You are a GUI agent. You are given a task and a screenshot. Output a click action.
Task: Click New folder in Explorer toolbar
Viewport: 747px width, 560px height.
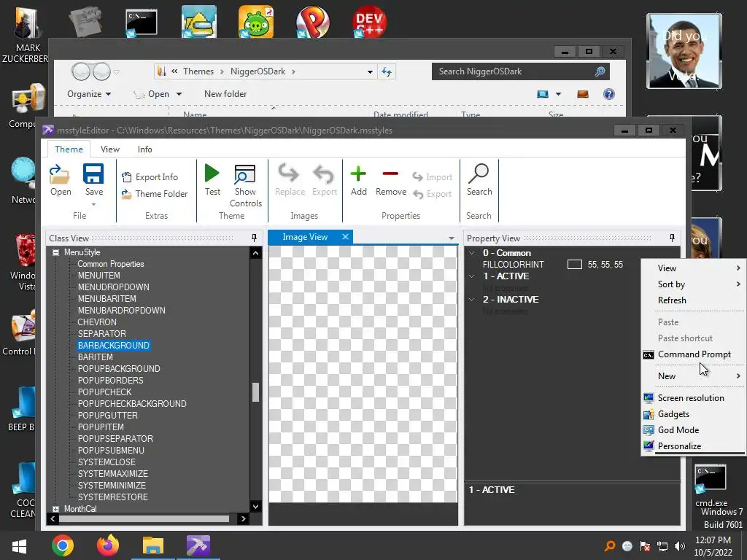coord(225,94)
